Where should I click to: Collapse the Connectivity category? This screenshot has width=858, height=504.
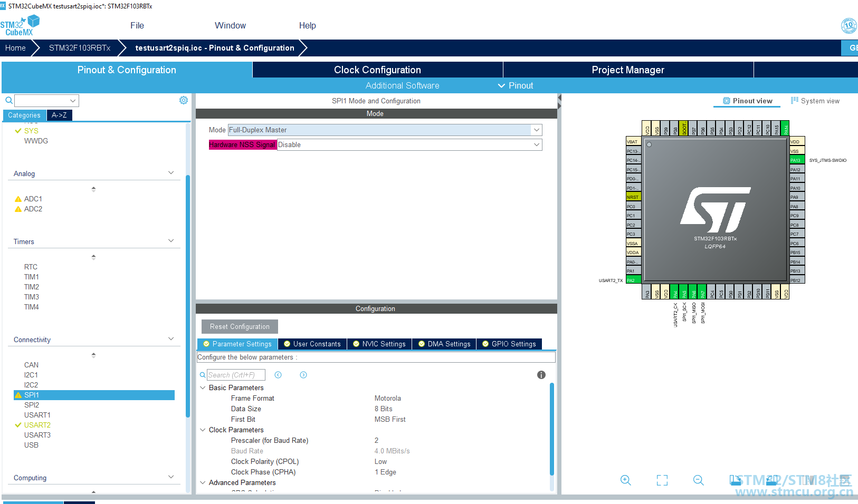(x=171, y=339)
